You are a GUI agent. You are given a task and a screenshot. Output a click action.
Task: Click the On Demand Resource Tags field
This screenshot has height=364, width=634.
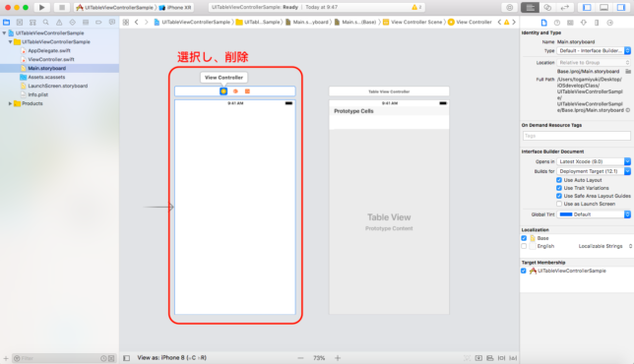tap(576, 136)
